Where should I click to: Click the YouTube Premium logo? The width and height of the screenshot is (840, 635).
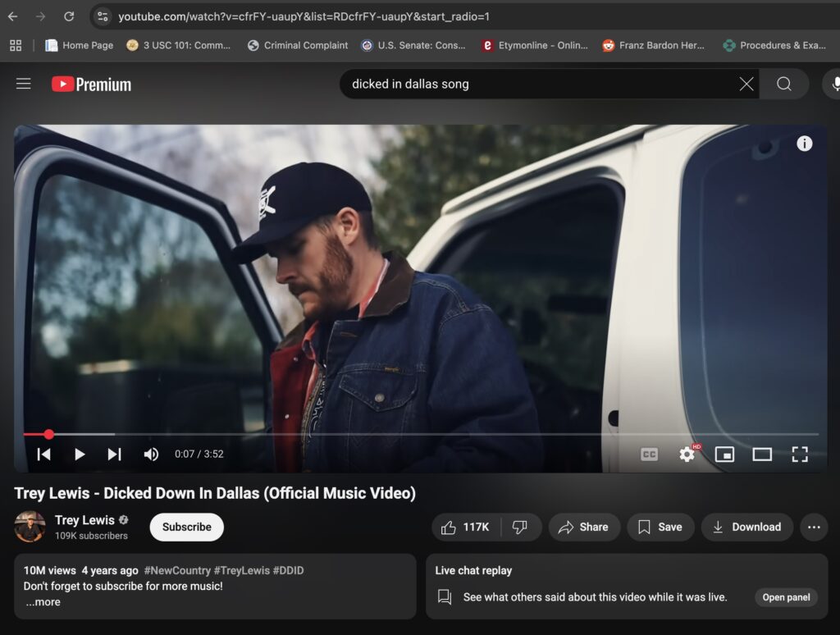click(x=91, y=84)
